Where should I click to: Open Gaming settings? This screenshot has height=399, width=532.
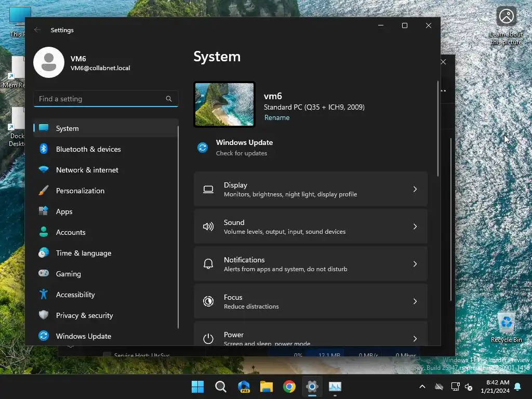(x=105, y=273)
